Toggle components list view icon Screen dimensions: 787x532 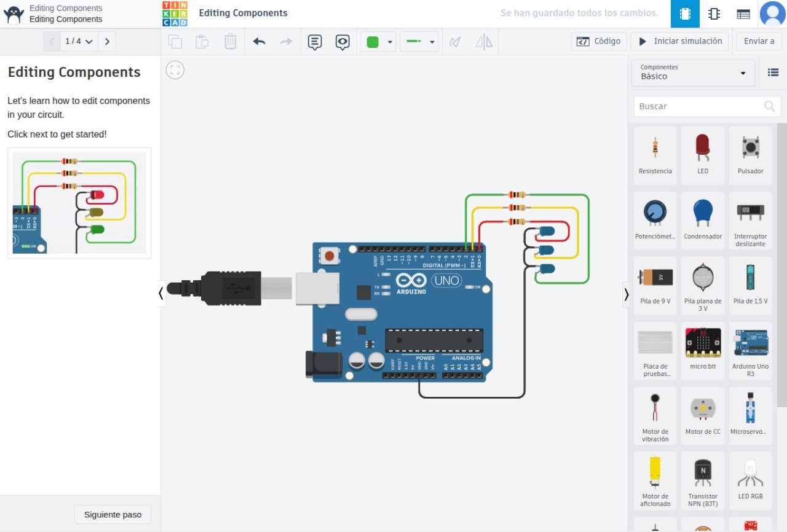tap(773, 72)
